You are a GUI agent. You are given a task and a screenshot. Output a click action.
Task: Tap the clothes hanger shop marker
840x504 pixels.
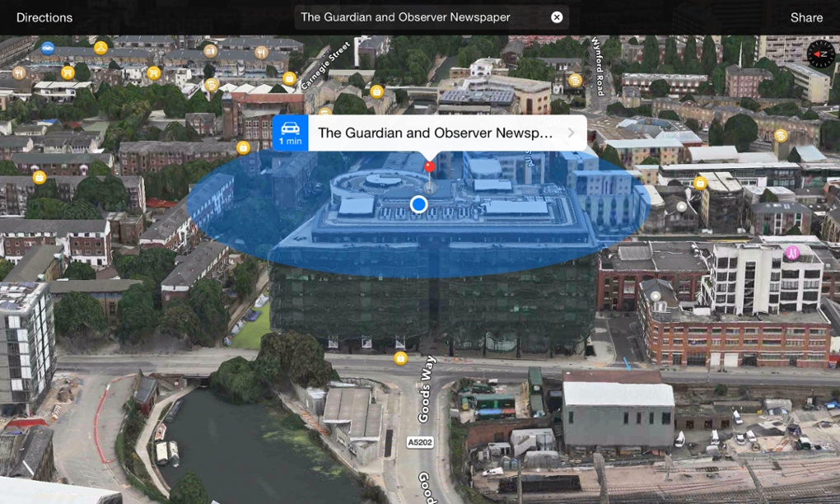pyautogui.click(x=100, y=48)
